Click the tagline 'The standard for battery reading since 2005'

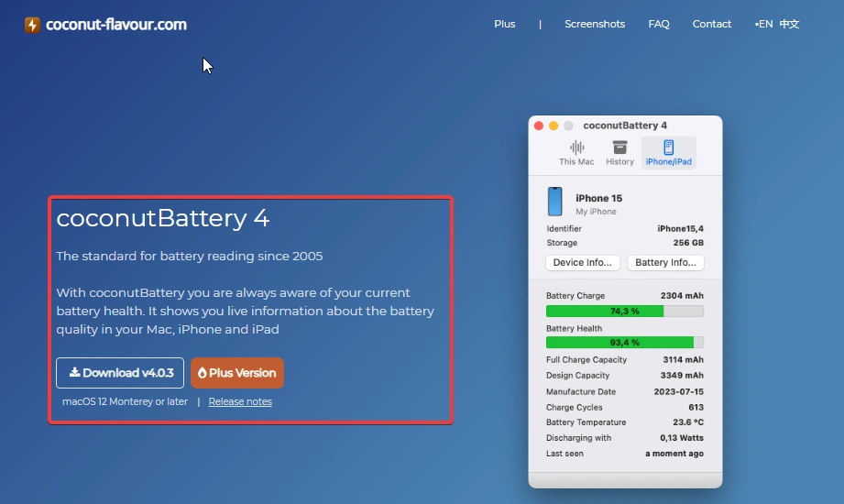click(190, 257)
